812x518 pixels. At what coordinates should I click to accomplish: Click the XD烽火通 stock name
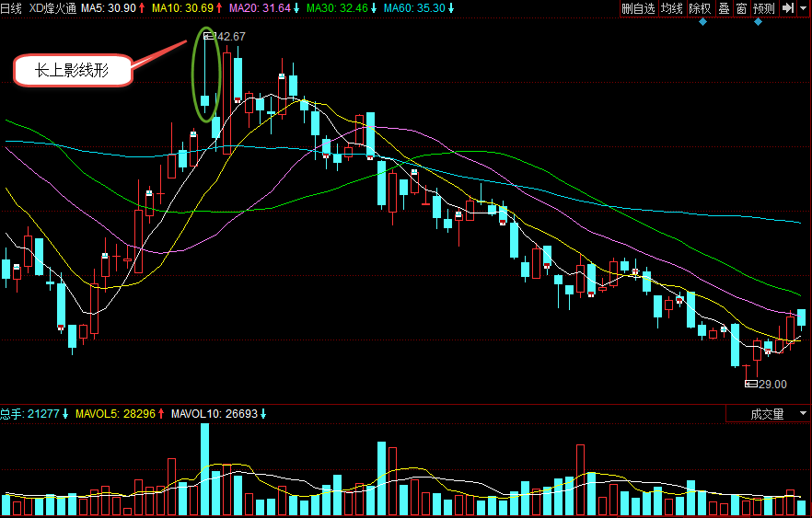click(x=52, y=8)
